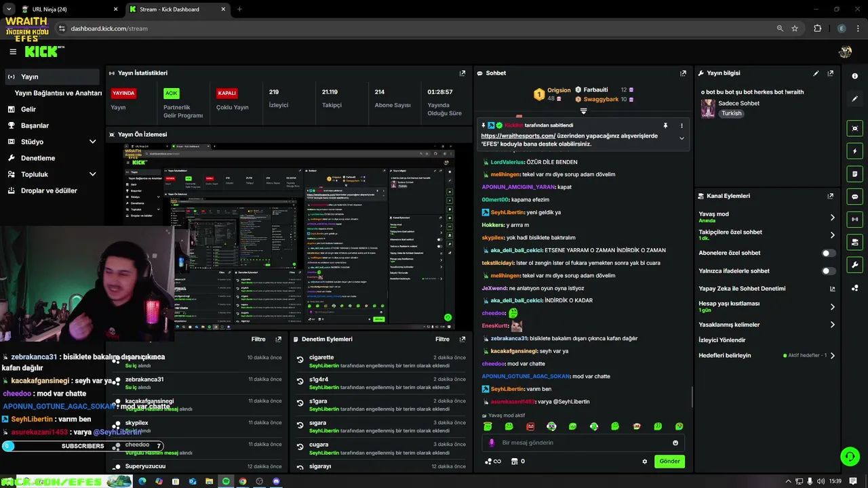868x488 pixels.
Task: Insert the red angry emote in quick emotes
Action: (530, 426)
